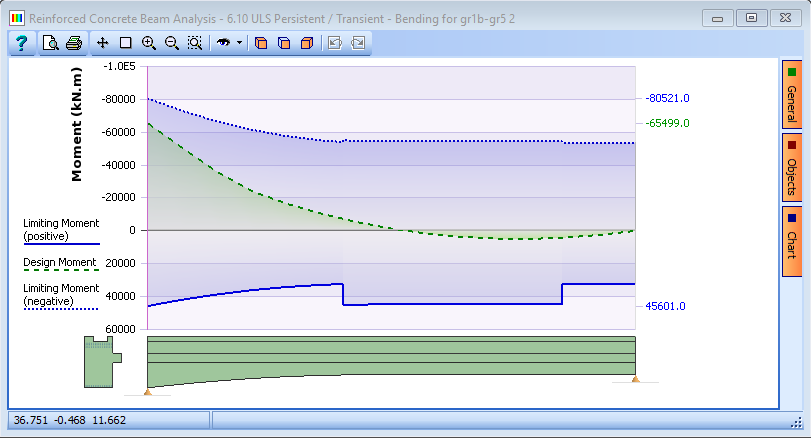Select the third cube view icon
Image resolution: width=811 pixels, height=438 pixels.
(307, 43)
